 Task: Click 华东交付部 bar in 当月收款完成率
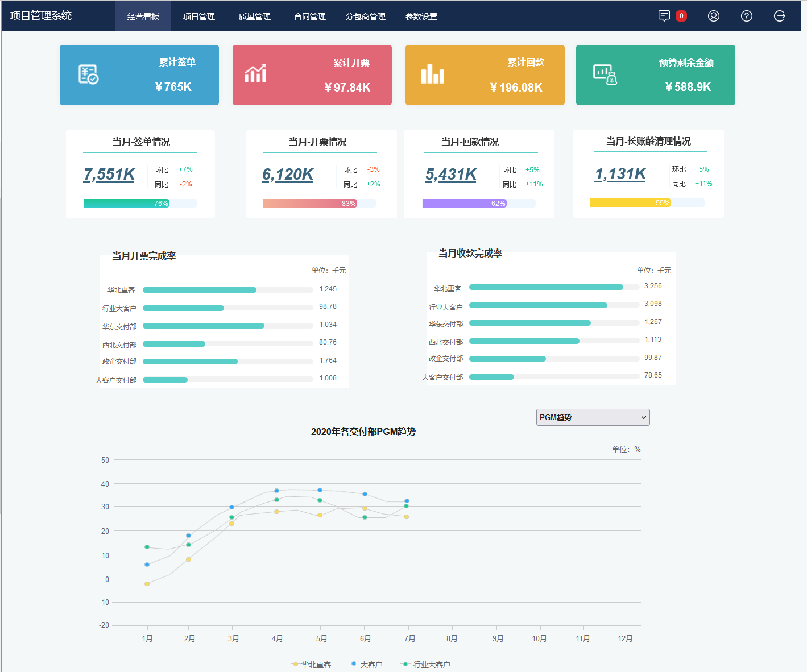coord(530,323)
